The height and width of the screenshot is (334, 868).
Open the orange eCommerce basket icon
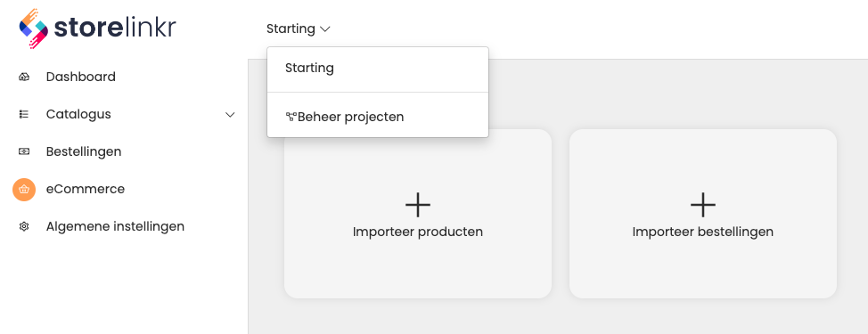(x=24, y=189)
